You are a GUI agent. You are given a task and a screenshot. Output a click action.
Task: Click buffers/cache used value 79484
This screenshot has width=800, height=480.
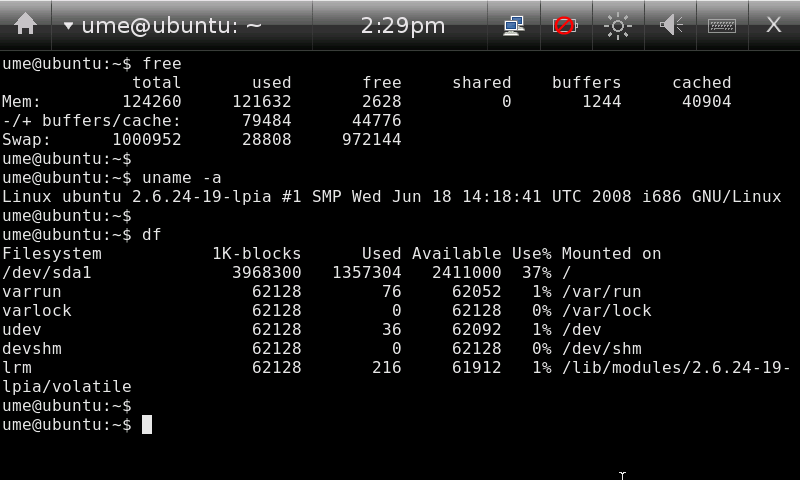pos(267,120)
